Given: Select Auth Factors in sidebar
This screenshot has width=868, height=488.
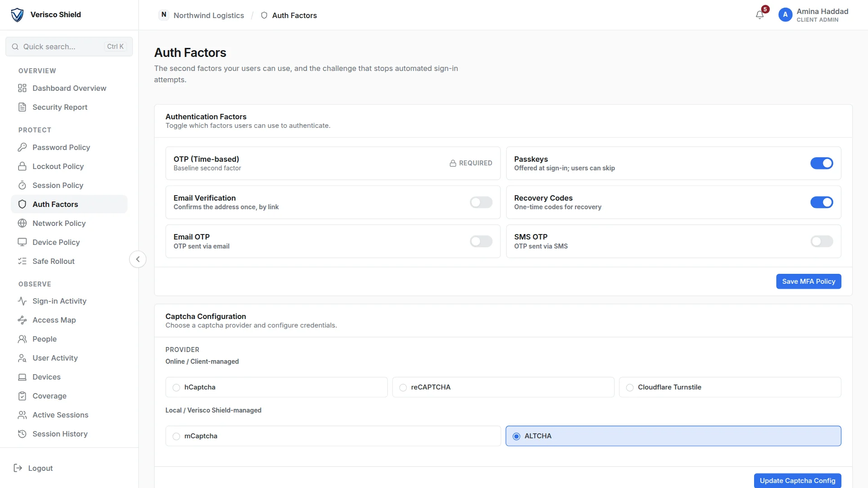Looking at the screenshot, I should 69,204.
